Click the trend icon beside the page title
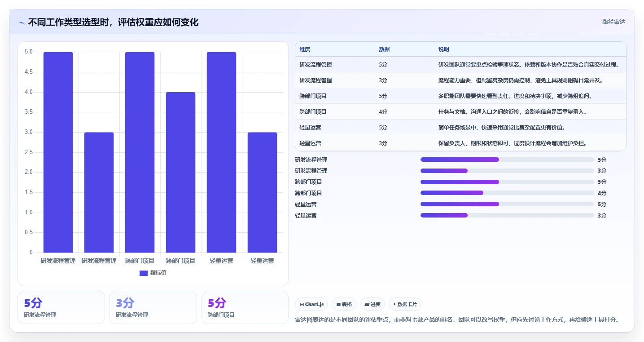Viewport: 644px width, 342px height. click(x=21, y=22)
